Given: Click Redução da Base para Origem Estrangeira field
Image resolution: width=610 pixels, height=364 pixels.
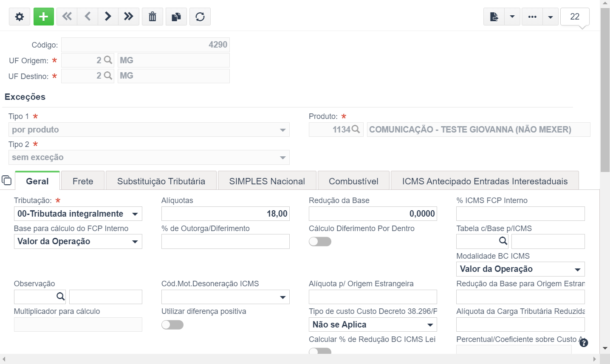Looking at the screenshot, I should 520,297.
